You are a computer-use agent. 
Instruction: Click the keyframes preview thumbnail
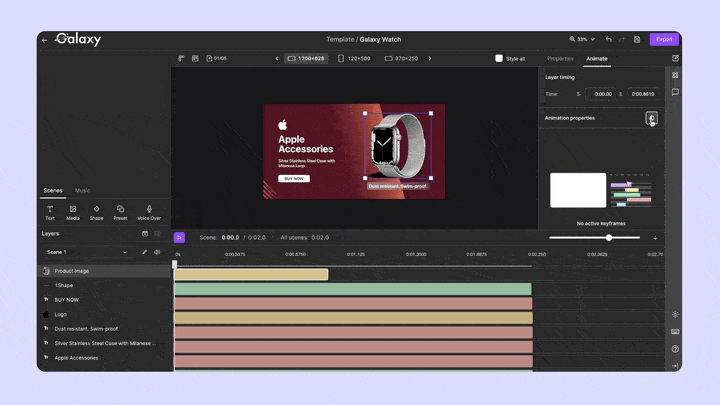click(578, 190)
